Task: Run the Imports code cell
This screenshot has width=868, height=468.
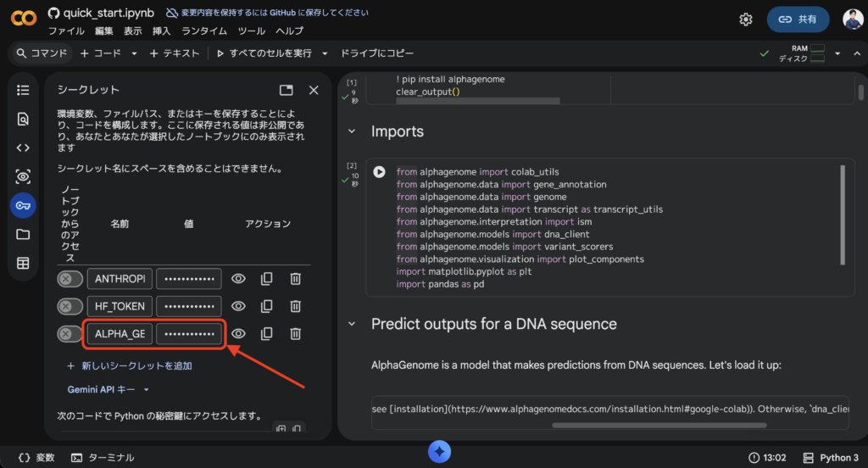Action: point(379,172)
